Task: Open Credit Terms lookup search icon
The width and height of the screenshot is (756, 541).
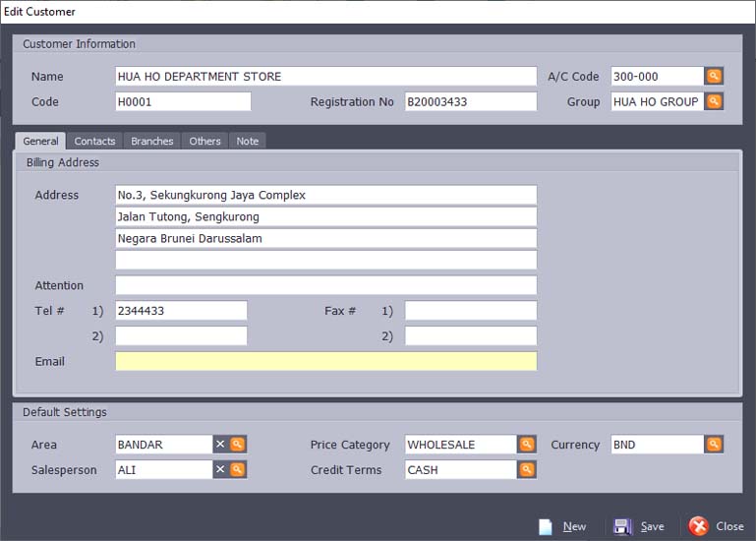Action: (527, 469)
